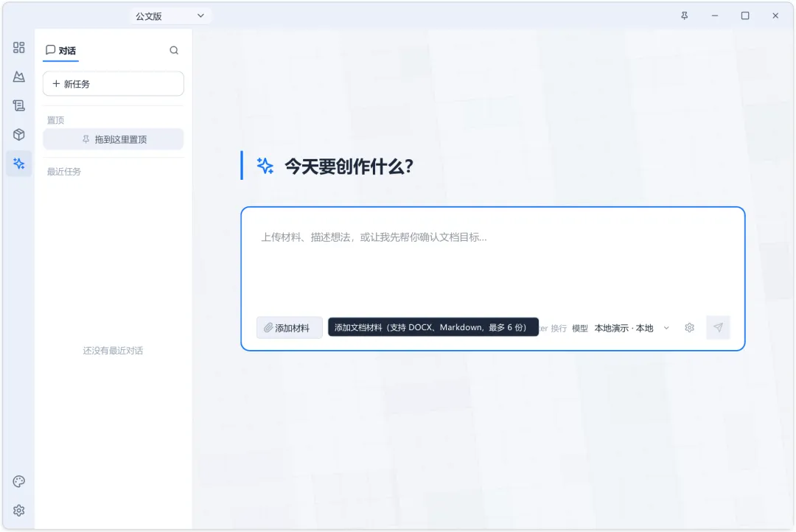
Task: Open the document scroll icon in sidebar
Action: pyautogui.click(x=18, y=105)
